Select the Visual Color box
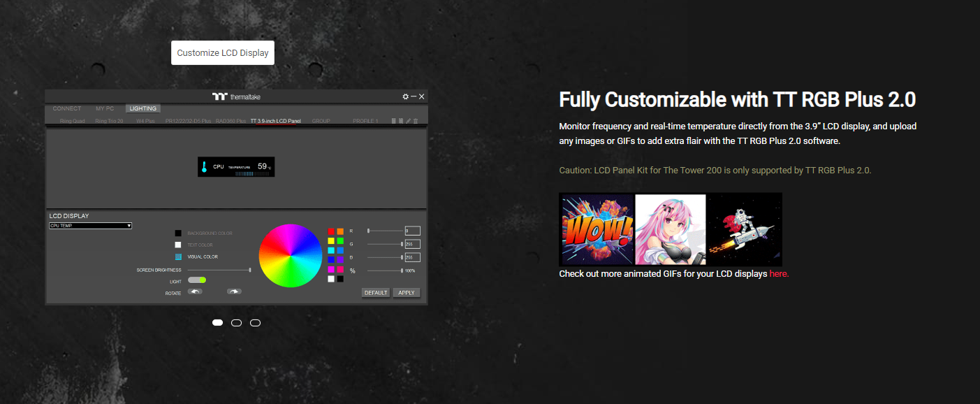This screenshot has width=980, height=404. 178,257
